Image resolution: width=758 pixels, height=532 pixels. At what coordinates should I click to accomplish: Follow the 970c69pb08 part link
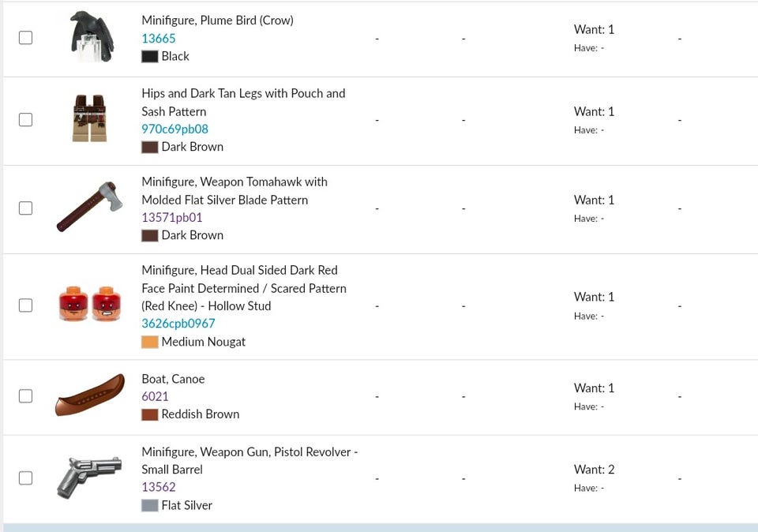click(174, 129)
